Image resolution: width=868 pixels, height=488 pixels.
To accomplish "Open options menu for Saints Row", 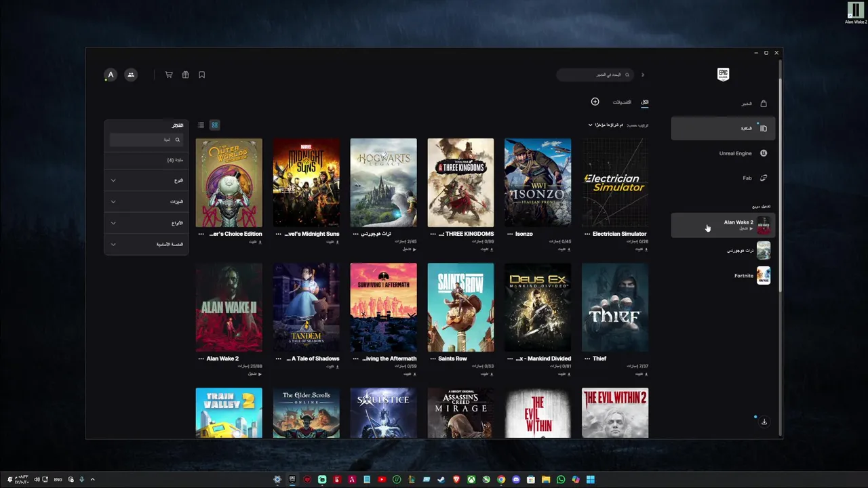I will (x=433, y=359).
